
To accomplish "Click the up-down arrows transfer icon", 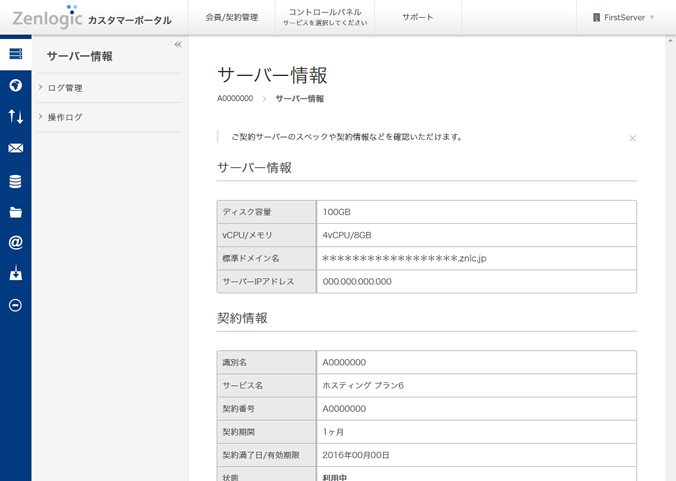I will pyautogui.click(x=15, y=117).
